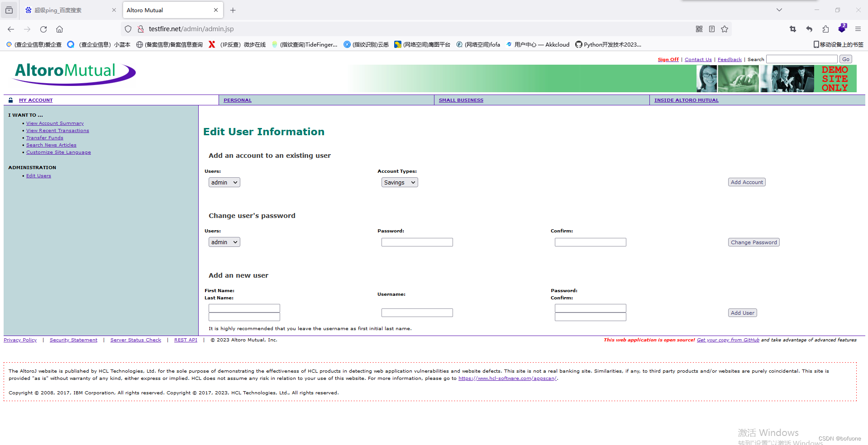Open the TideFinger bookmark
868x445 pixels.
[305, 44]
